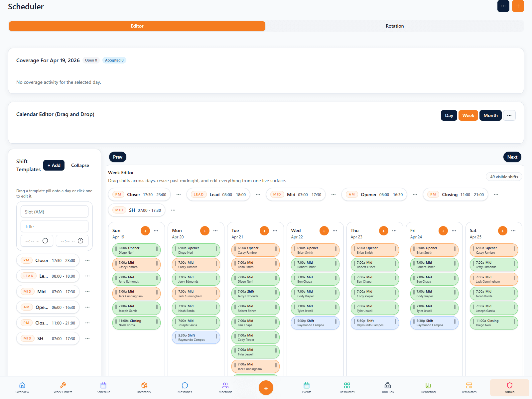This screenshot has width=532, height=399.
Task: Switch to the Rotation tab
Action: pos(395,26)
